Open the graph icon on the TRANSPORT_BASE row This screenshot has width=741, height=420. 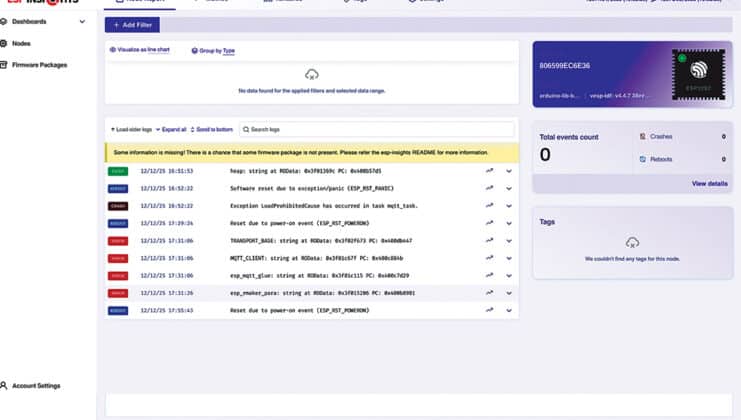click(490, 240)
